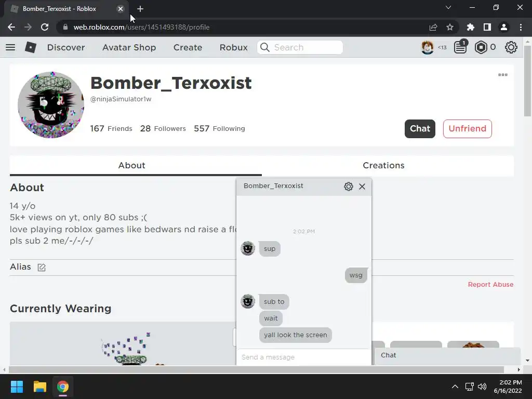Click the horizontal scrollbar right arrow

[x=519, y=369]
